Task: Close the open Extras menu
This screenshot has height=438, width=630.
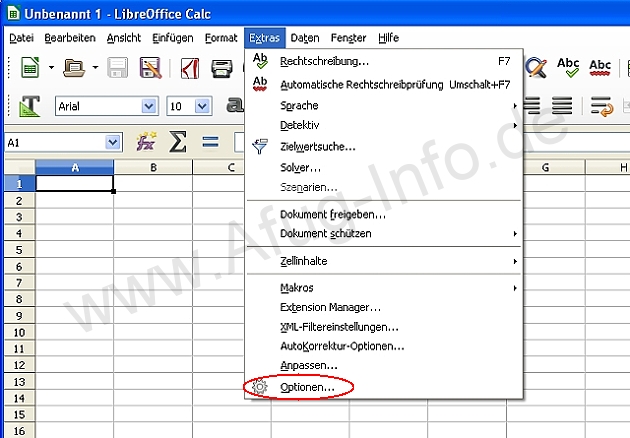Action: coord(264,38)
